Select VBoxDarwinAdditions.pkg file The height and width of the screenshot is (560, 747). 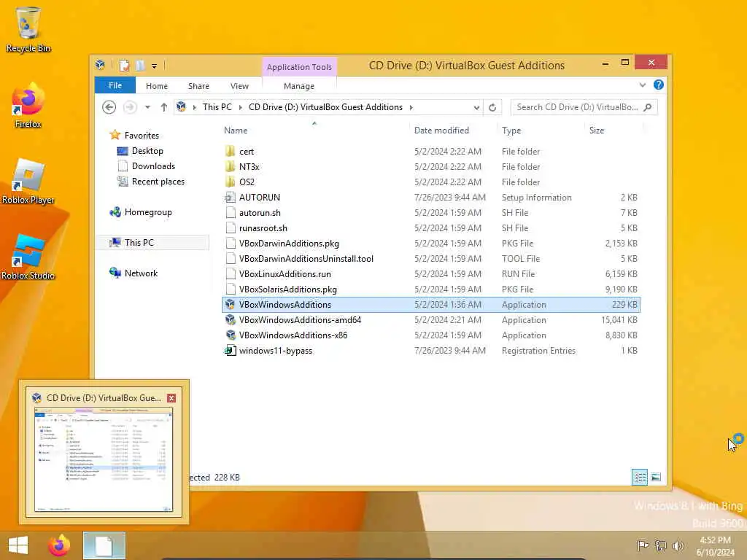coord(430,244)
